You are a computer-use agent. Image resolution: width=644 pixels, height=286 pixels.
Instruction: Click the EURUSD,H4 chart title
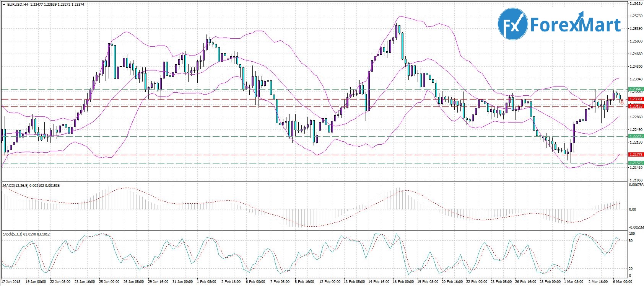18,5
